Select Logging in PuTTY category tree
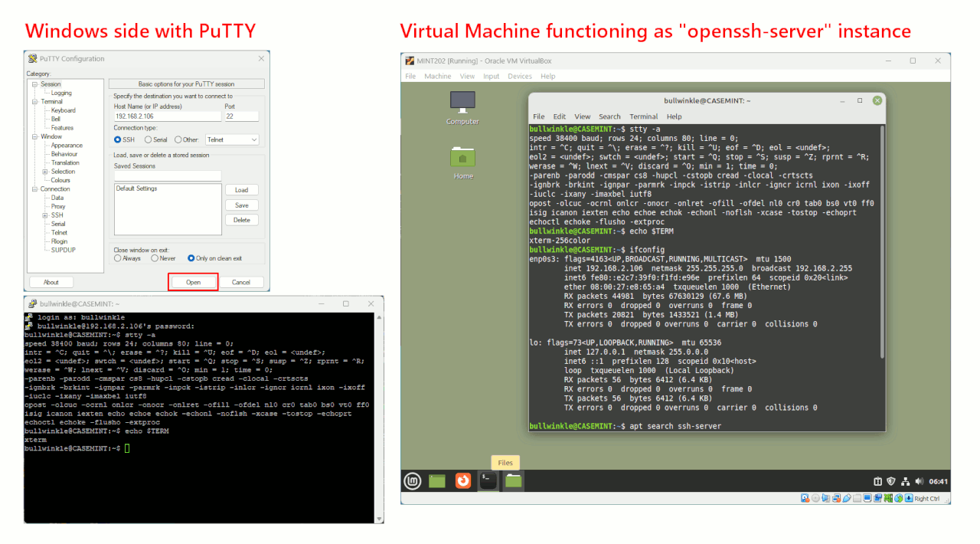Viewport: 980px width, 544px height. 61,93
